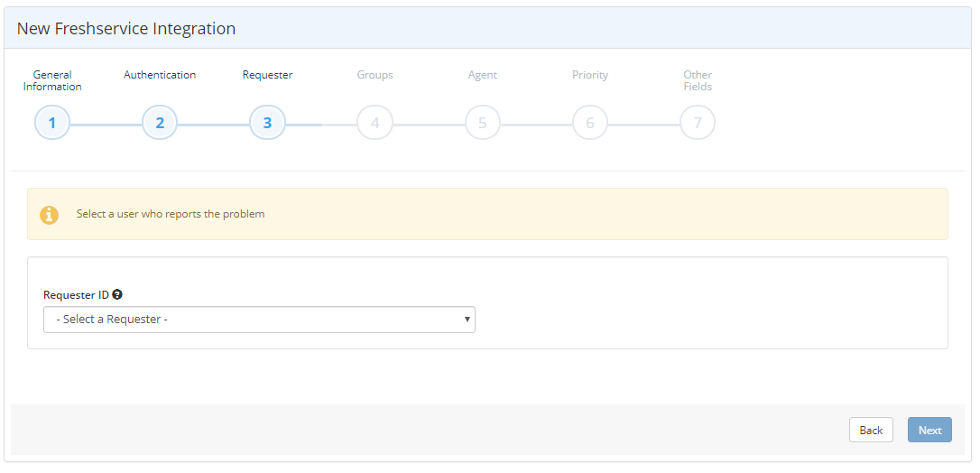Click step 2 circle in wizard
The height and width of the screenshot is (473, 980).
tap(160, 123)
